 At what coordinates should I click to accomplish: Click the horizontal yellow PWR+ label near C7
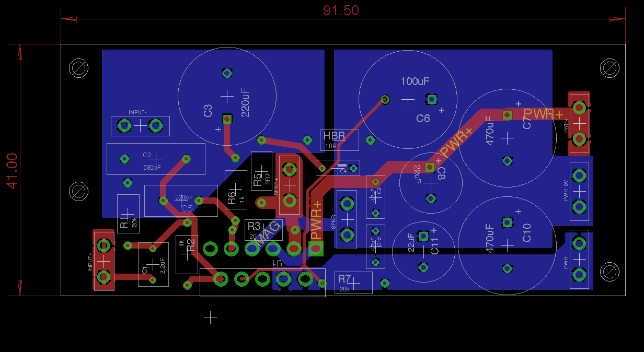point(544,113)
